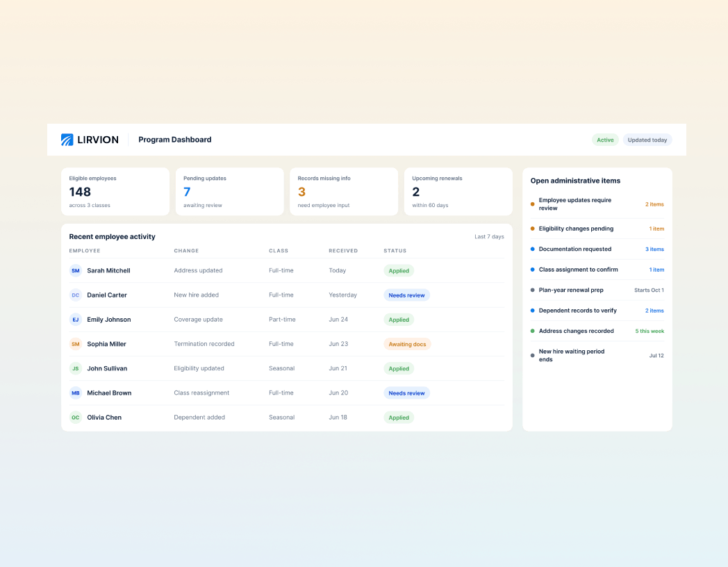Select Michael Brown's MB avatar
Screen dimensions: 728x567
pyautogui.click(x=76, y=393)
